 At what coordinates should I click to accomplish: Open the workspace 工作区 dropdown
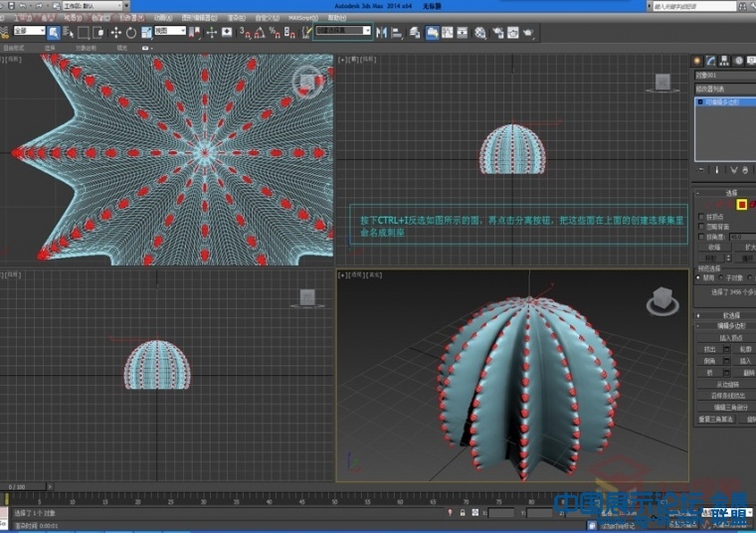94,6
